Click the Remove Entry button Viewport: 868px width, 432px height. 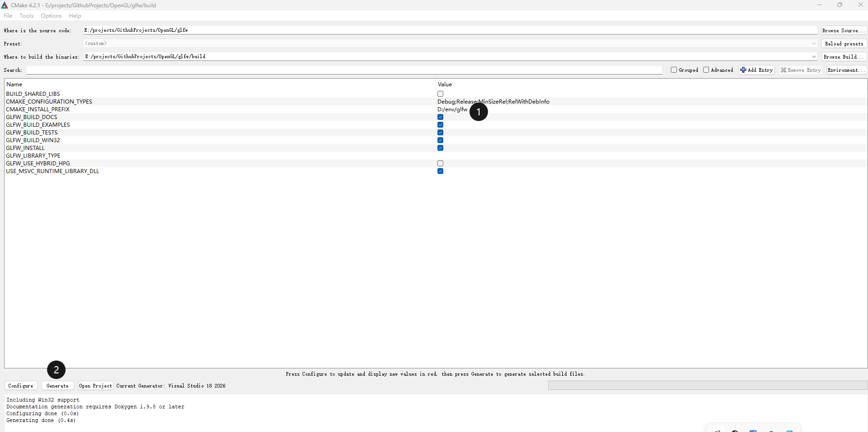click(801, 70)
